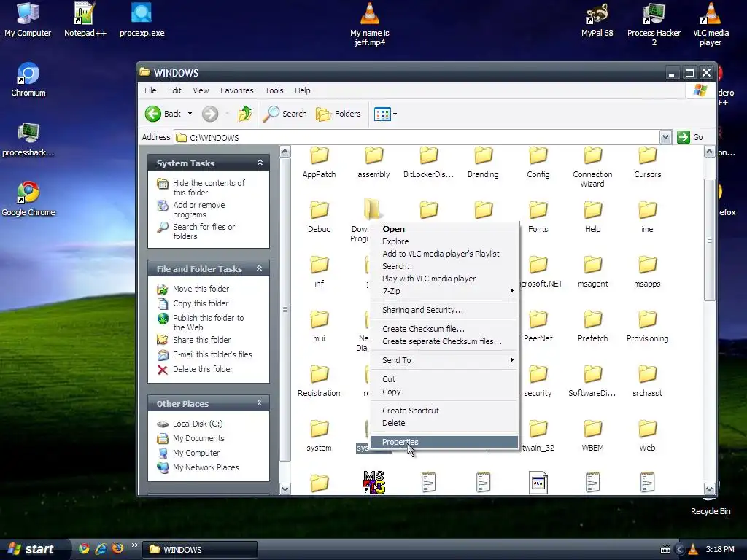This screenshot has width=747, height=560.
Task: Click the C:\WINDOWS address field
Action: [417, 138]
